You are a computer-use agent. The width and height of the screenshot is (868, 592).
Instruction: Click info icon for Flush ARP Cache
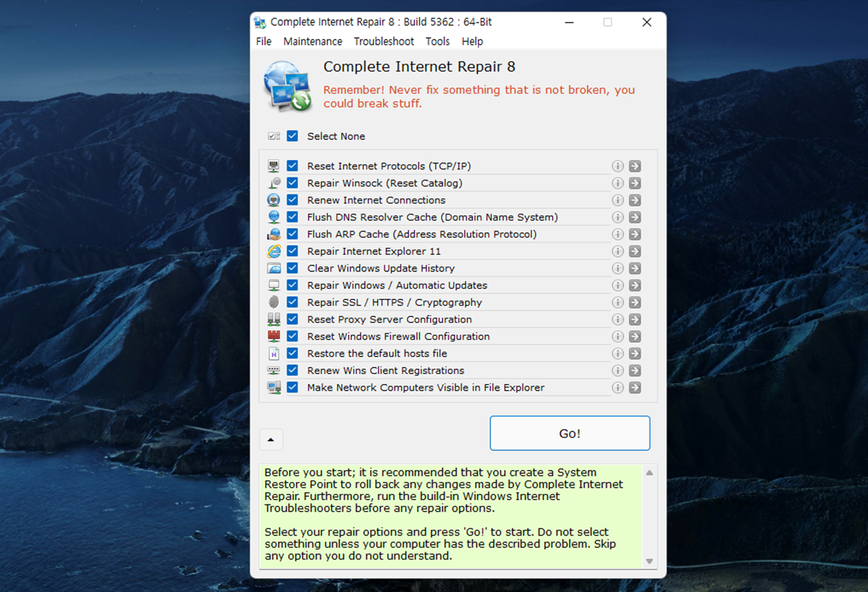[x=617, y=234]
